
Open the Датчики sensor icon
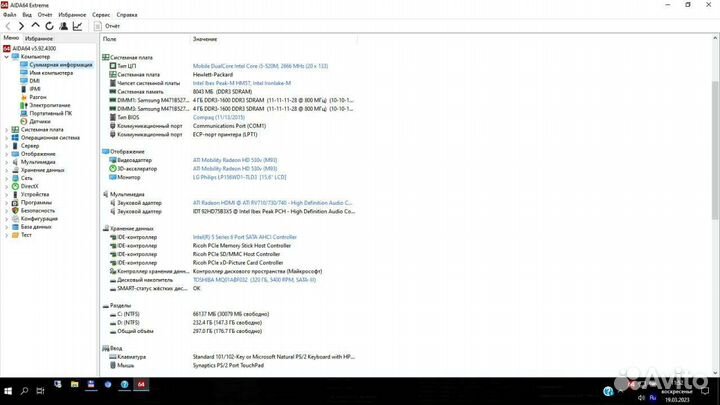click(24, 121)
